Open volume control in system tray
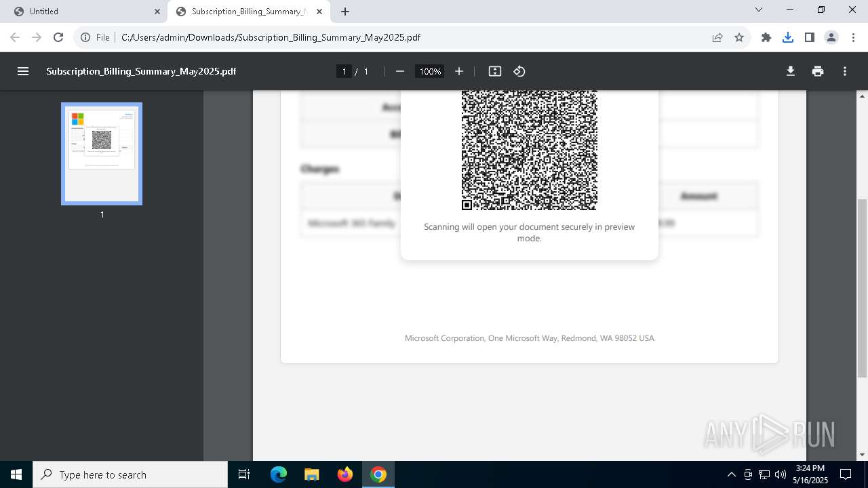 781,474
